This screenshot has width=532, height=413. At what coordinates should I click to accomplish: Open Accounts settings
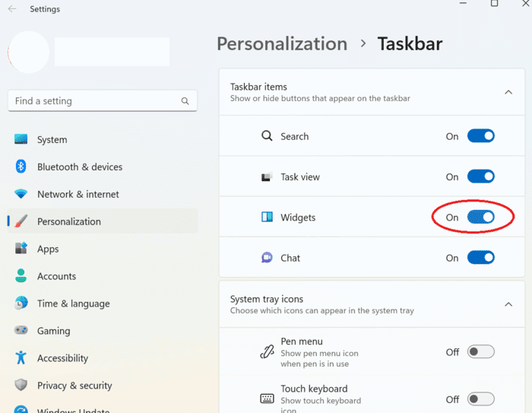103,276
